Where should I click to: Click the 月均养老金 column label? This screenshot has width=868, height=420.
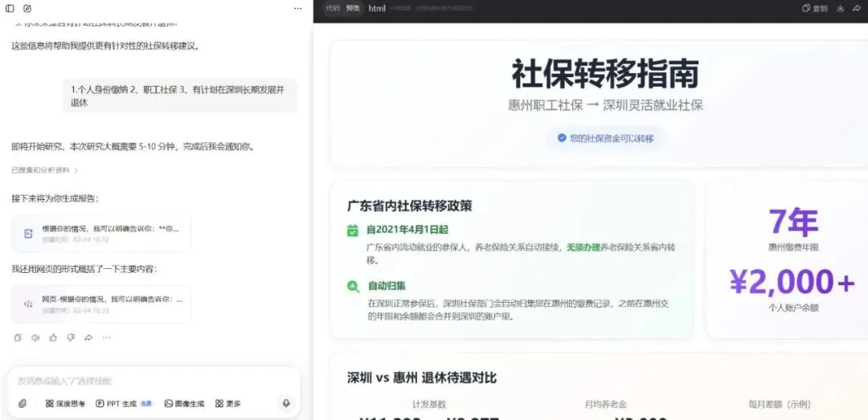pyautogui.click(x=605, y=405)
